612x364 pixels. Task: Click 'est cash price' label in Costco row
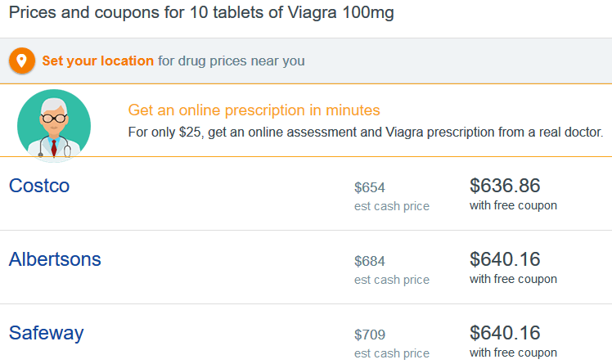[392, 206]
